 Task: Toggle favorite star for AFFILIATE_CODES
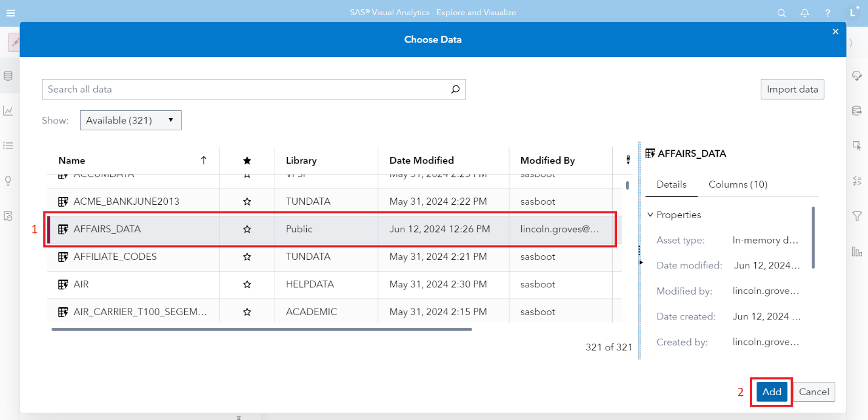coord(247,257)
